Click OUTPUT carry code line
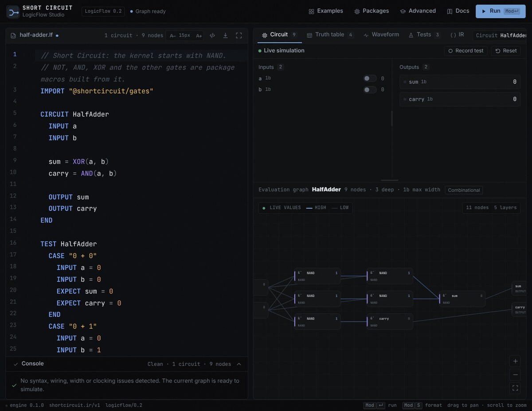Viewport: 532px width, 411px height. pos(73,209)
